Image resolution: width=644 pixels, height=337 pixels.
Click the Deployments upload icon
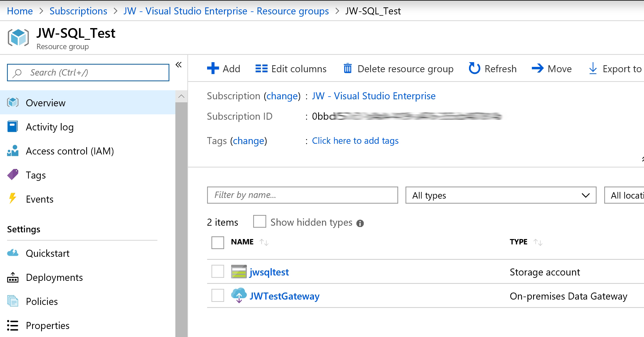point(13,277)
